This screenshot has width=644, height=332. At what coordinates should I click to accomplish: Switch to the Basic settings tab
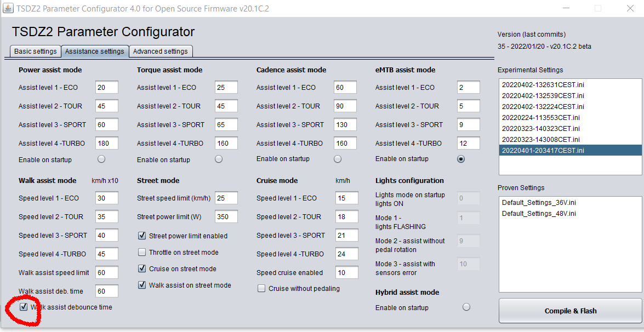click(x=35, y=51)
